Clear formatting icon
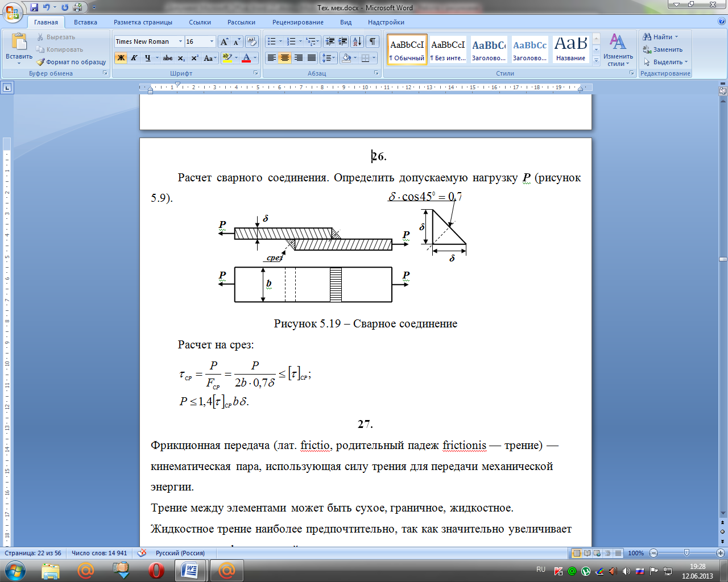The image size is (728, 582). coord(252,41)
